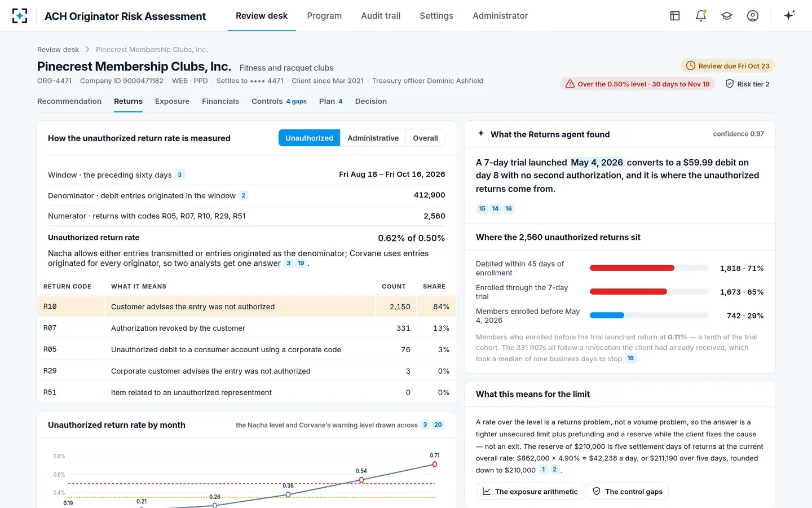Click the Review desk breadcrumb link
The width and height of the screenshot is (812, 508).
tap(58, 50)
